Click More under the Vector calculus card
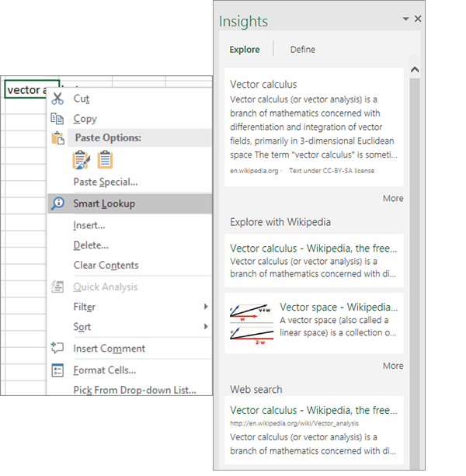 tap(393, 198)
